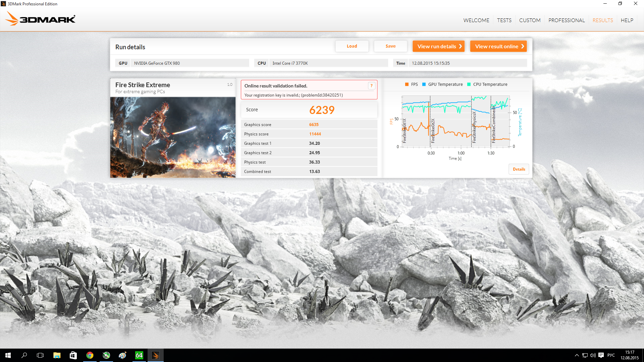Click the Details button under chart
The height and width of the screenshot is (362, 644).
click(x=519, y=169)
